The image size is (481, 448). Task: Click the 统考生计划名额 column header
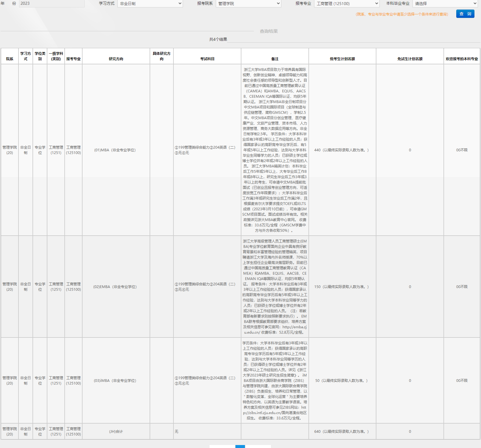[342, 59]
